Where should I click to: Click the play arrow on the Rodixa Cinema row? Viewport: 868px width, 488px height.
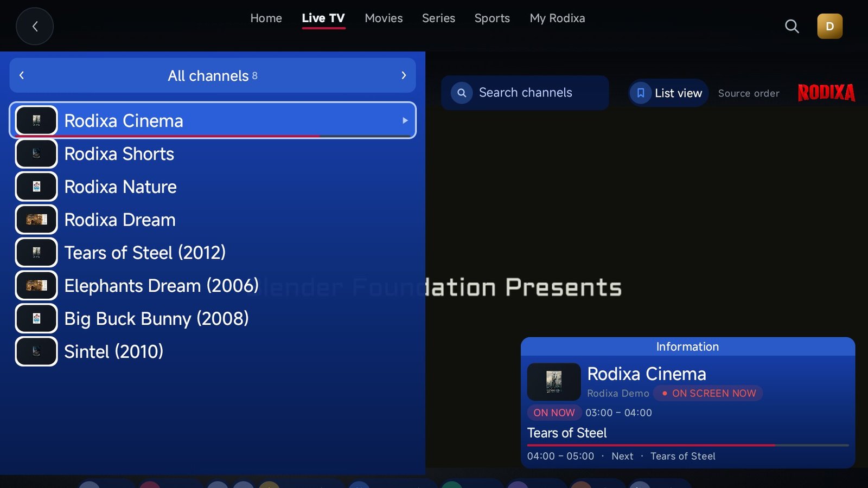(x=405, y=120)
